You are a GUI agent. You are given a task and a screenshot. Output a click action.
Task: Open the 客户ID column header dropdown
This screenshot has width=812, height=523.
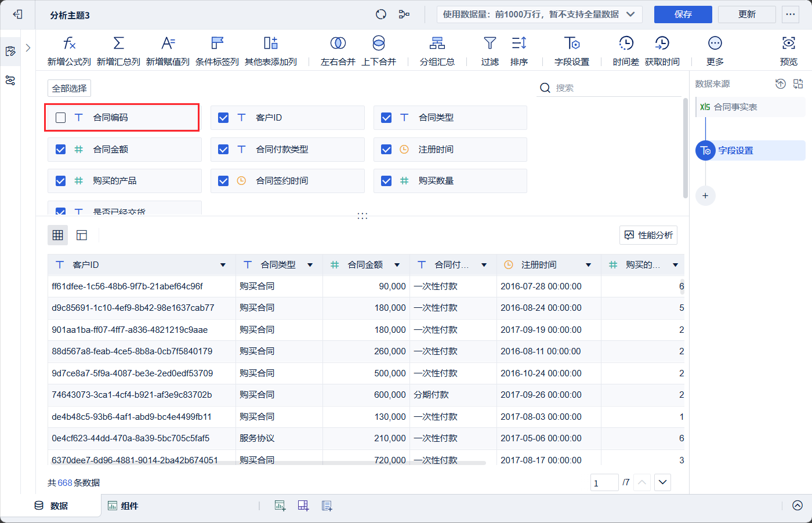[223, 265]
